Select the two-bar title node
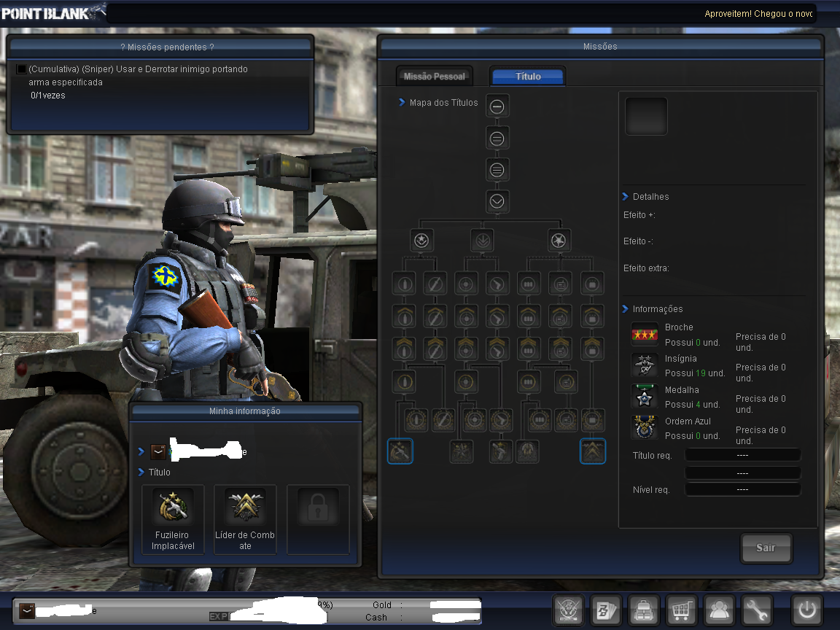The image size is (840, 630). click(x=497, y=139)
